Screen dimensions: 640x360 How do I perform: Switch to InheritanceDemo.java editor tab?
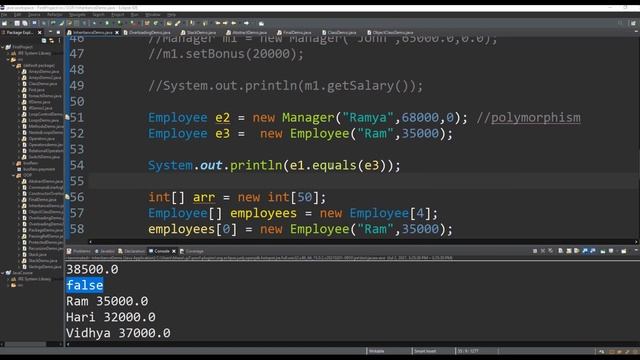tap(92, 32)
